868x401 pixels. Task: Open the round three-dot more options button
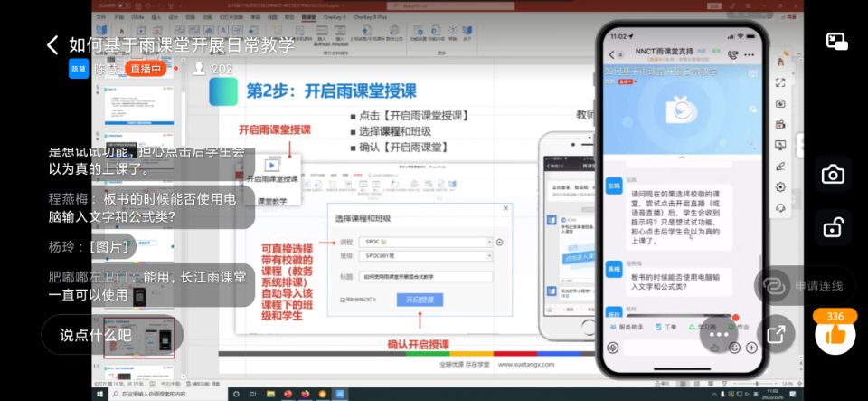[x=719, y=334]
